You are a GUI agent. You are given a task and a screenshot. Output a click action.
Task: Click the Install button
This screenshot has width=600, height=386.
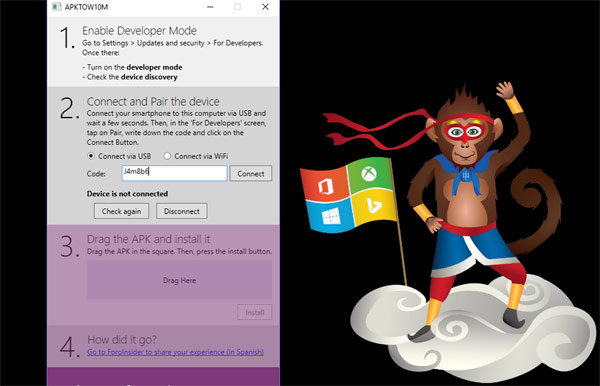pos(254,312)
